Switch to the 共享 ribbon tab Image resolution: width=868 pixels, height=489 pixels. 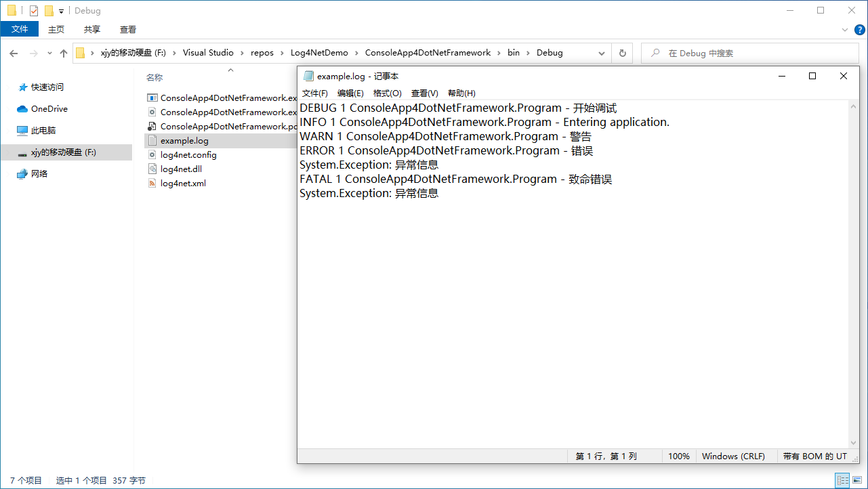92,29
